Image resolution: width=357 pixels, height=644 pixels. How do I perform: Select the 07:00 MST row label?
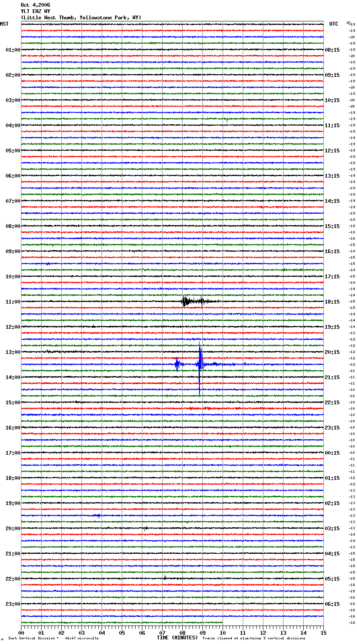(x=13, y=201)
